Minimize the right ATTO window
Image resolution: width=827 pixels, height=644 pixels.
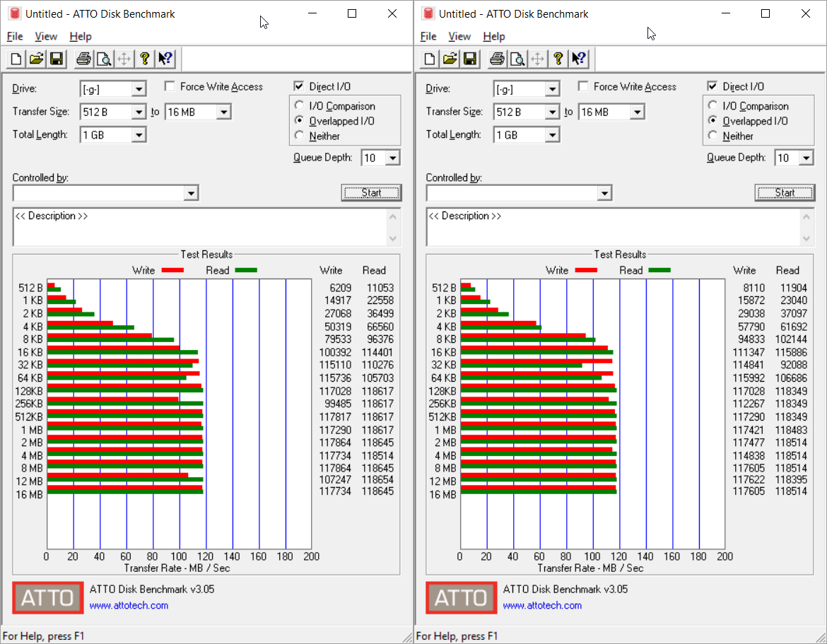[726, 13]
